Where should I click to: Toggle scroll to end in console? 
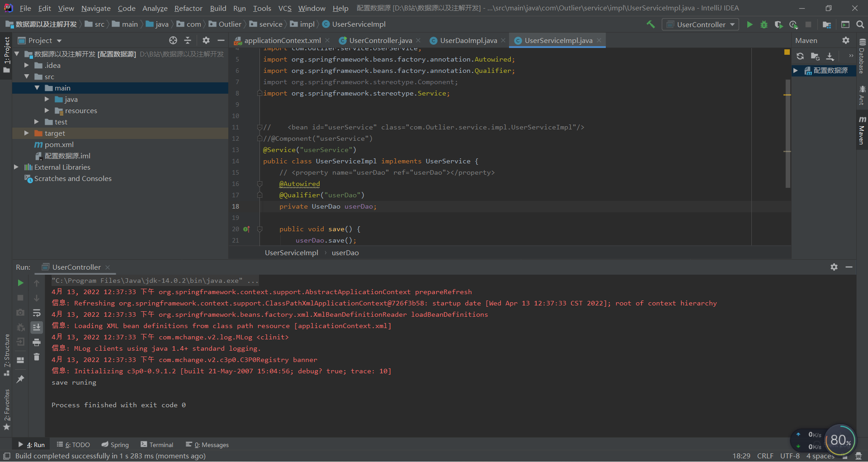[37, 327]
